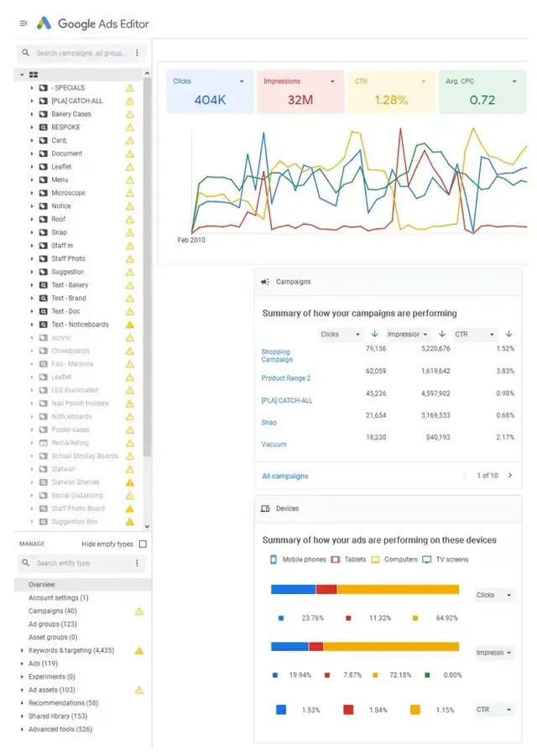Open Advanced tools (526)

click(x=60, y=729)
